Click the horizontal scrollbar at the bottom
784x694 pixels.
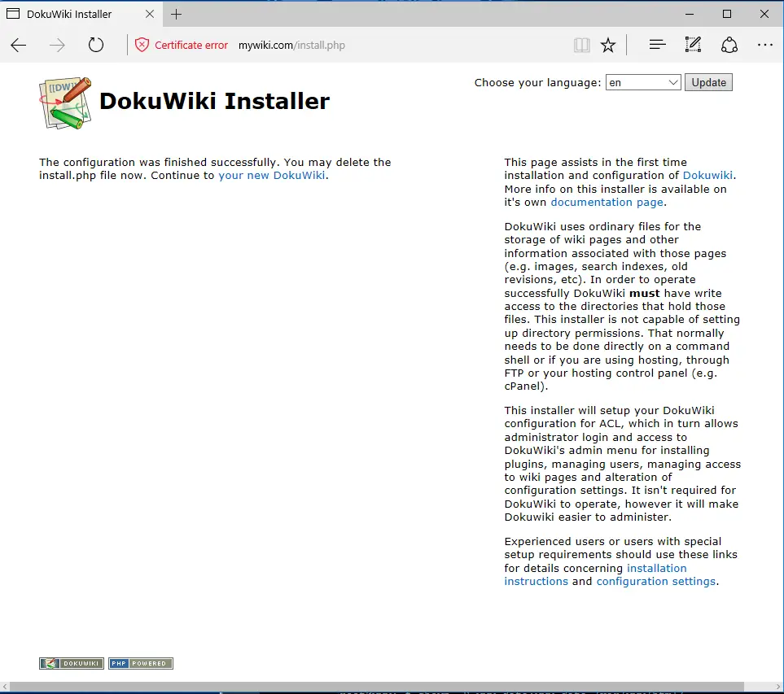click(376, 687)
